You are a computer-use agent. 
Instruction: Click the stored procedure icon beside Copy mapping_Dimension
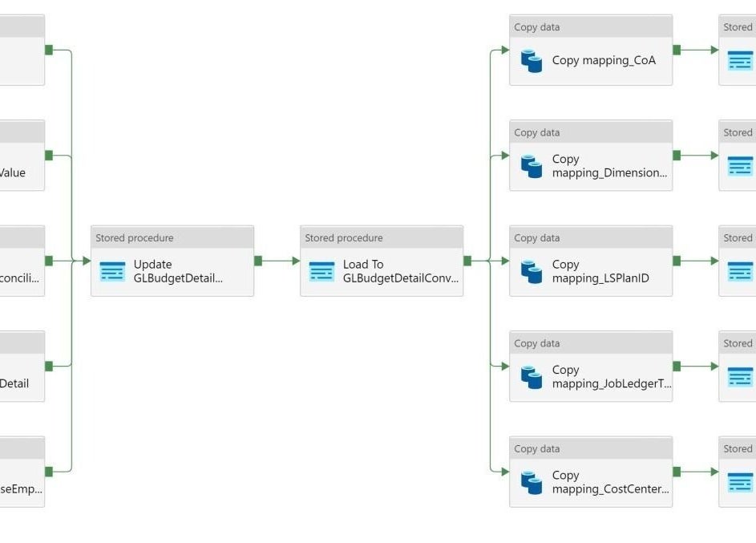tap(742, 165)
